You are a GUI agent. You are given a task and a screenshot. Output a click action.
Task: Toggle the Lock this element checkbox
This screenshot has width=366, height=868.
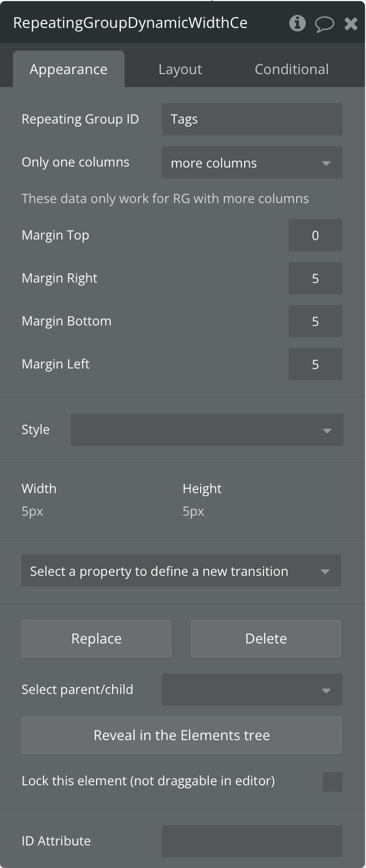click(x=333, y=782)
